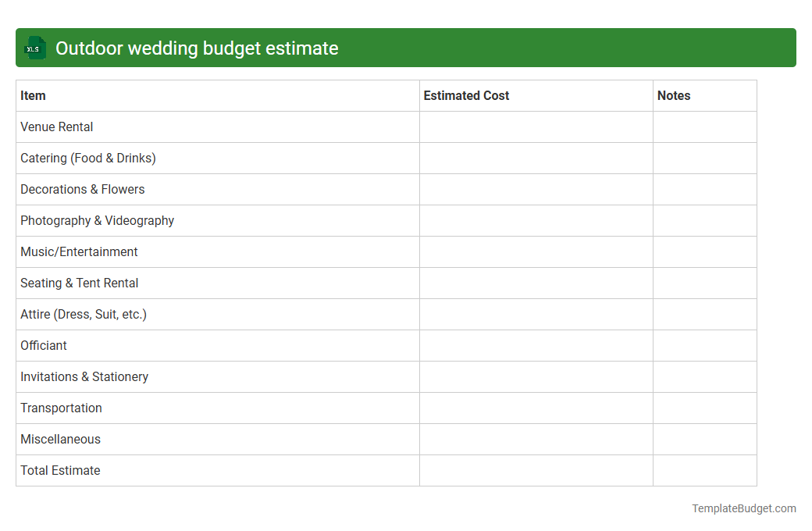Click the Seating & Tent Rental item
The height and width of the screenshot is (531, 812).
pos(80,283)
